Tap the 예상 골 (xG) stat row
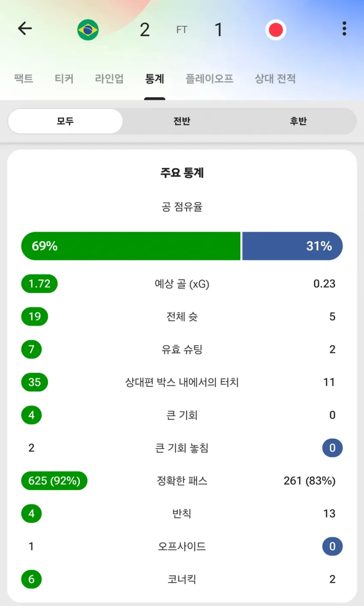Image resolution: width=364 pixels, height=606 pixels. coord(182,284)
